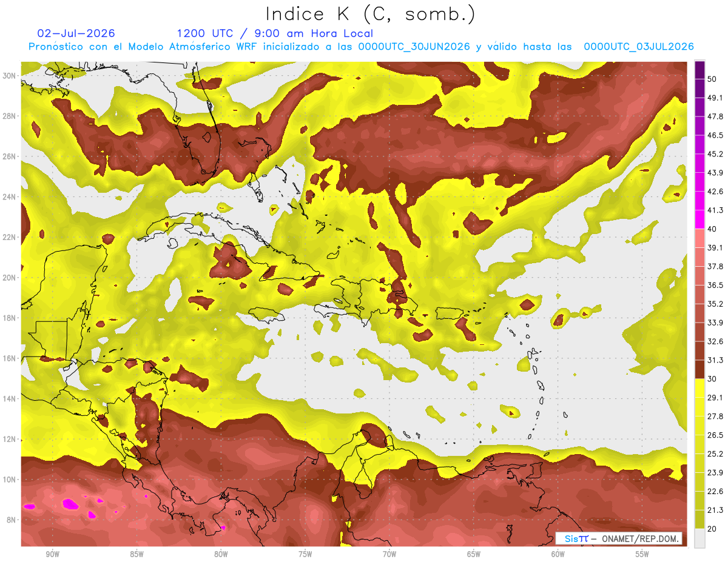Click the "60W" longitude axis label
This screenshot has height=562, width=728.
(x=558, y=555)
